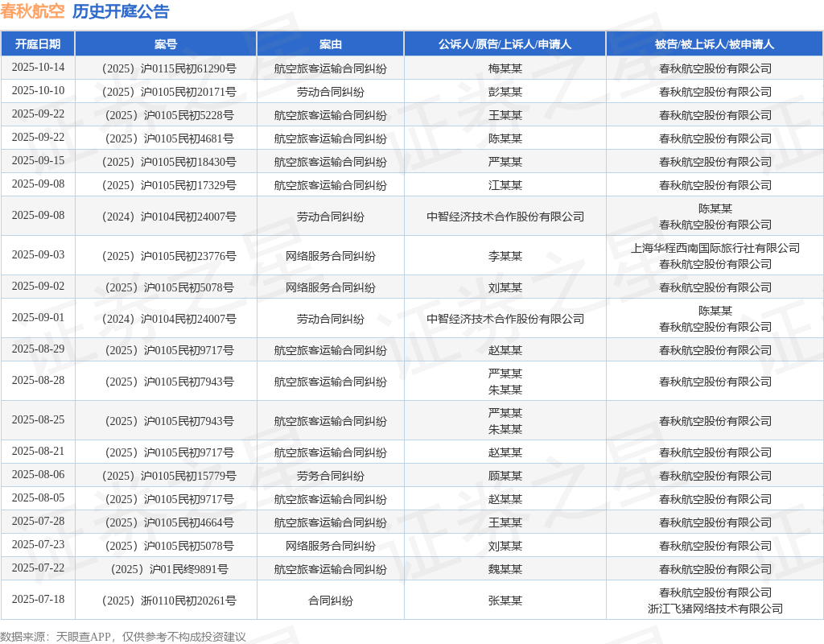Select case number (2025)浙0110民初20261号

pos(169,601)
